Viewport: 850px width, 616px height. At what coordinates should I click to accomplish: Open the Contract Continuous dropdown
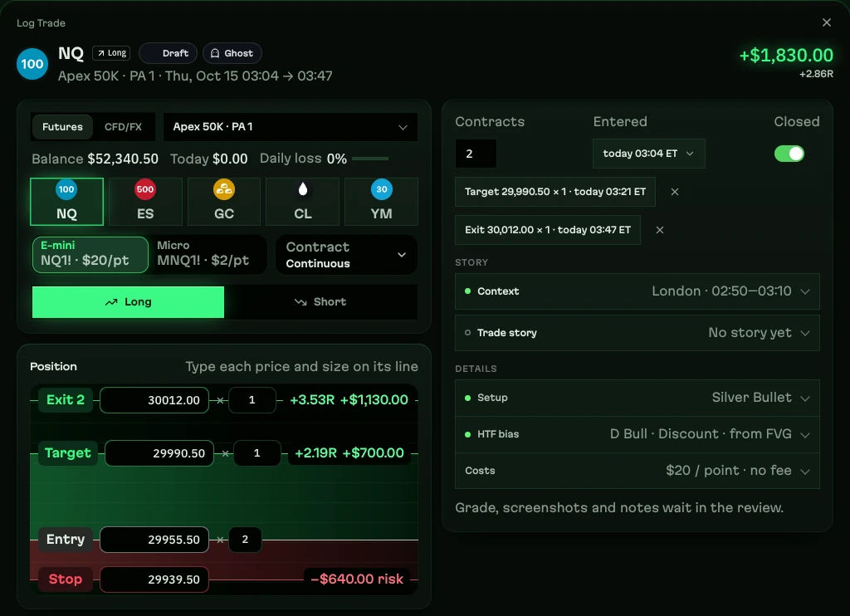(x=346, y=254)
